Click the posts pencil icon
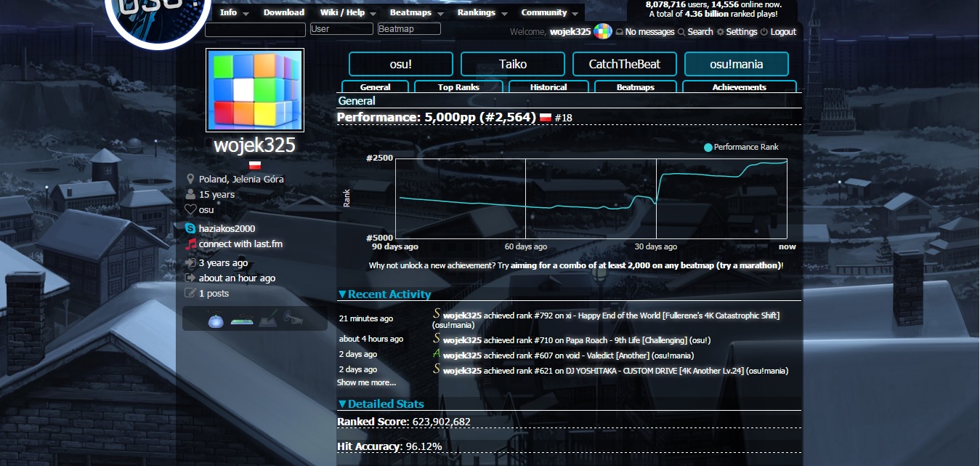The image size is (980, 466). 190,293
